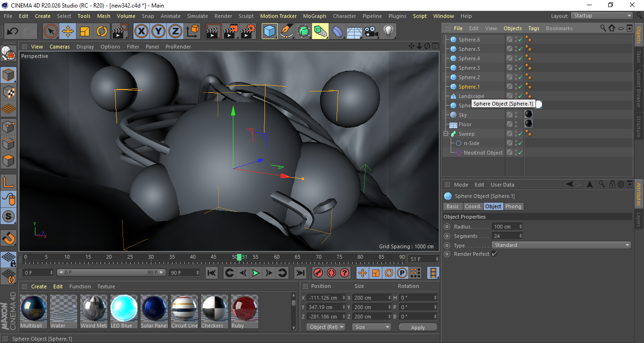Toggle the Render Perfect checkbox

tap(494, 254)
